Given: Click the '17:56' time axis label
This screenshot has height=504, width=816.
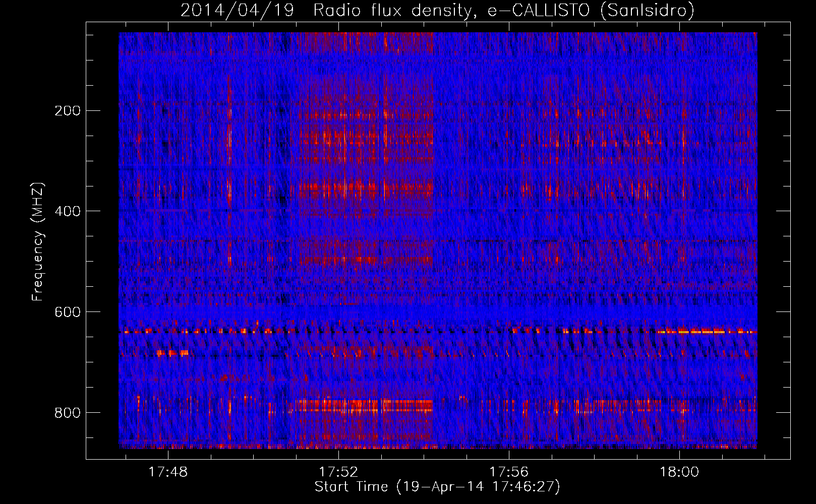Looking at the screenshot, I should click(x=509, y=472).
